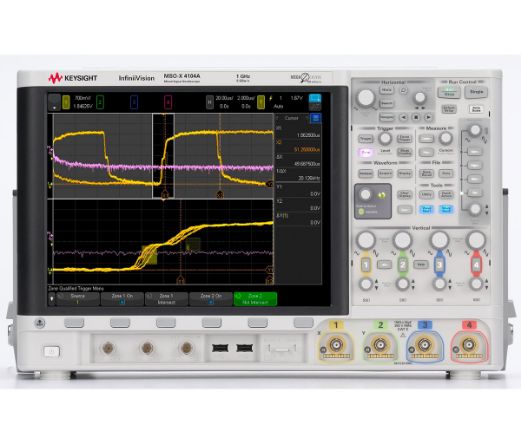Push the front-panel power button
Screen dimensions: 521x444
point(52,351)
